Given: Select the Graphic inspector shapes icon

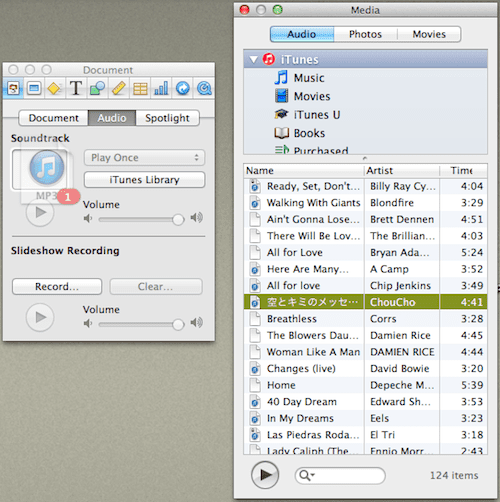Looking at the screenshot, I should 97,89.
